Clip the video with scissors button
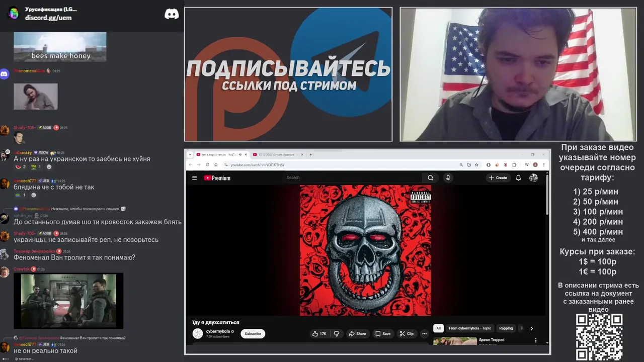Image resolution: width=644 pixels, height=362 pixels. tap(407, 333)
